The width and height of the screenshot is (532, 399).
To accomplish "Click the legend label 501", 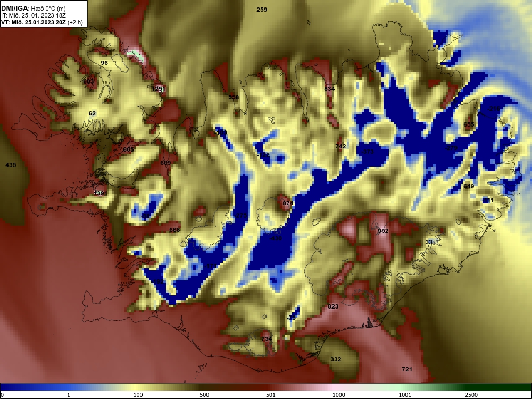I will coord(271,395).
